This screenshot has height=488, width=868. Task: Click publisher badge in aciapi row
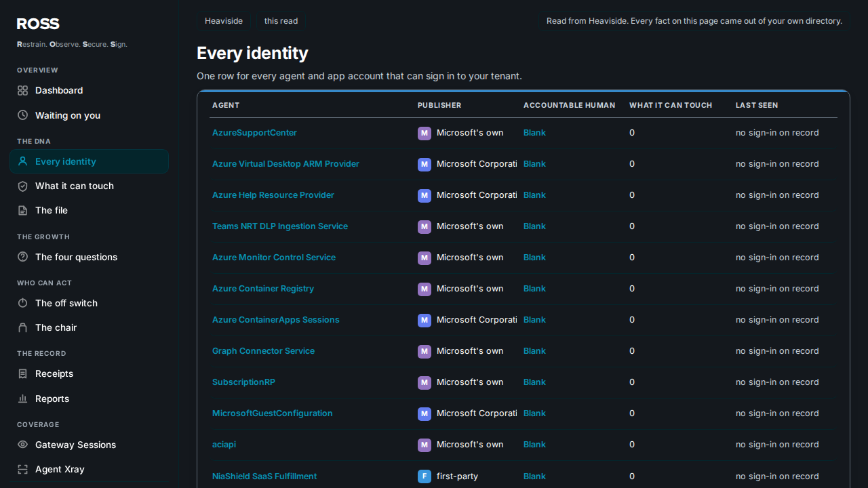pyautogui.click(x=425, y=445)
